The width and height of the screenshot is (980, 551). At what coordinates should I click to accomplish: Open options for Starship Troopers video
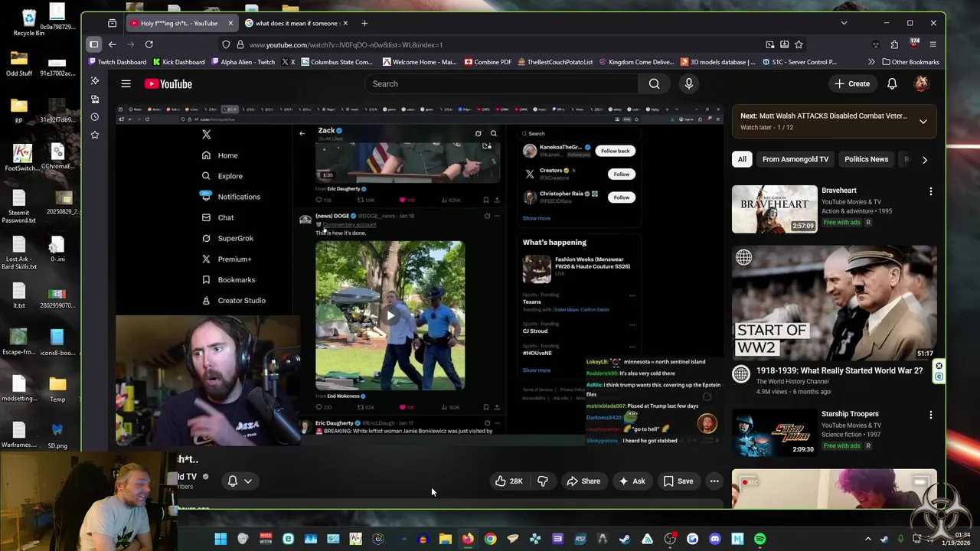click(x=931, y=415)
